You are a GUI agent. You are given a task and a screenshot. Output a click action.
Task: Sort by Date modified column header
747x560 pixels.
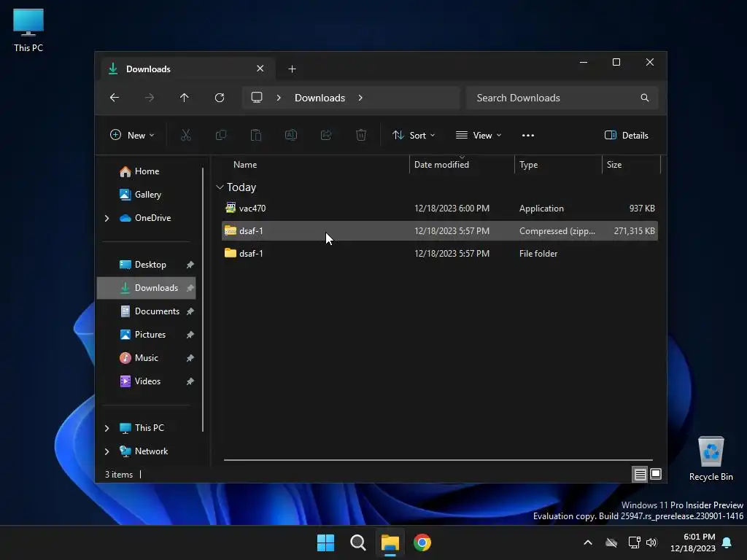[462, 165]
